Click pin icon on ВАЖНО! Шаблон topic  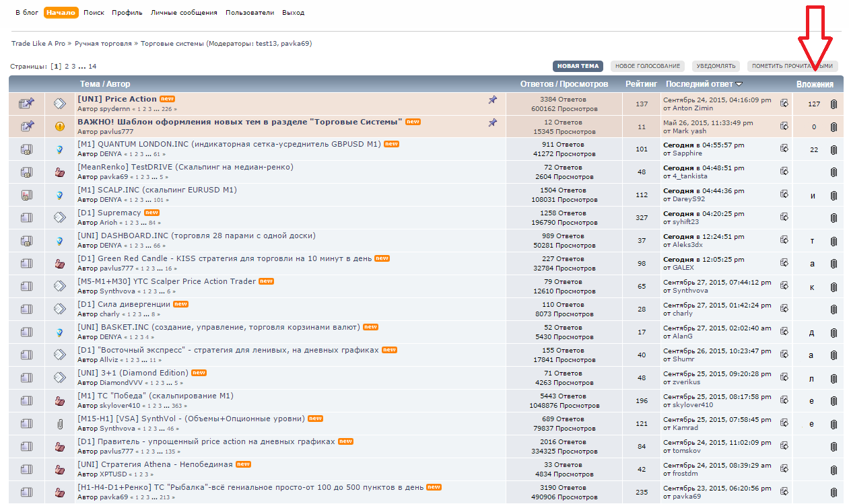[493, 122]
